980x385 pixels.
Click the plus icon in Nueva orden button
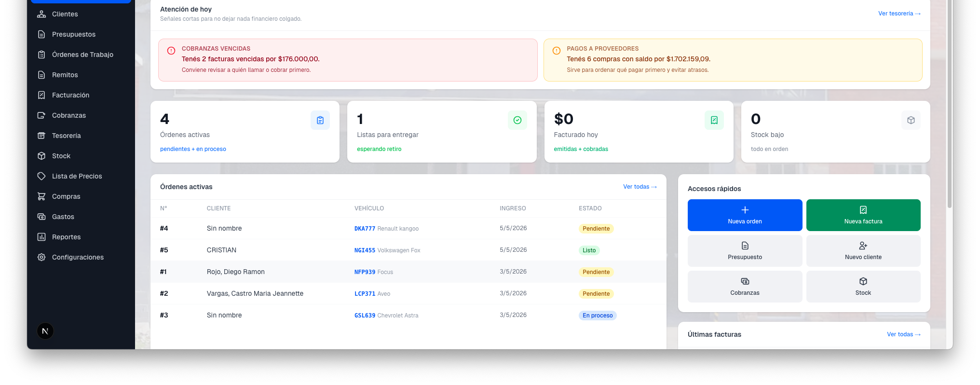pyautogui.click(x=745, y=210)
